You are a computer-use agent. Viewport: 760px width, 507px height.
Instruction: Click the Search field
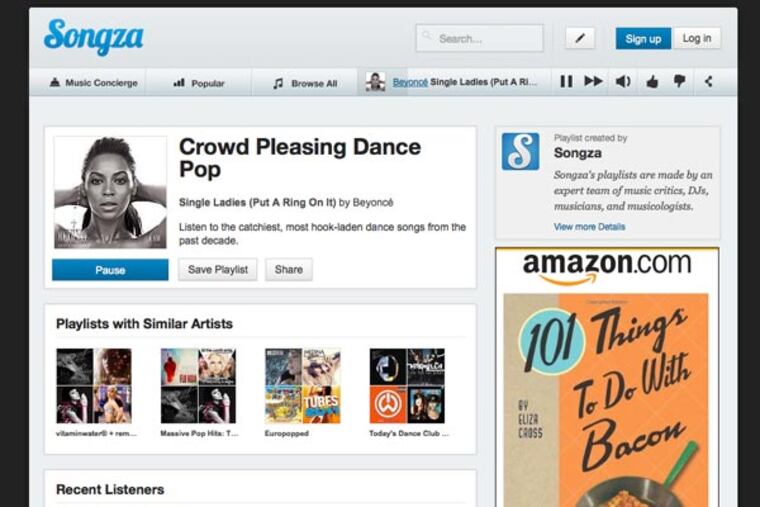(479, 38)
